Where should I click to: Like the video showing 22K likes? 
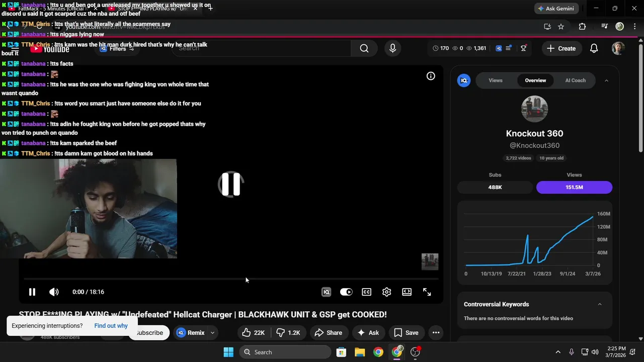point(254,332)
